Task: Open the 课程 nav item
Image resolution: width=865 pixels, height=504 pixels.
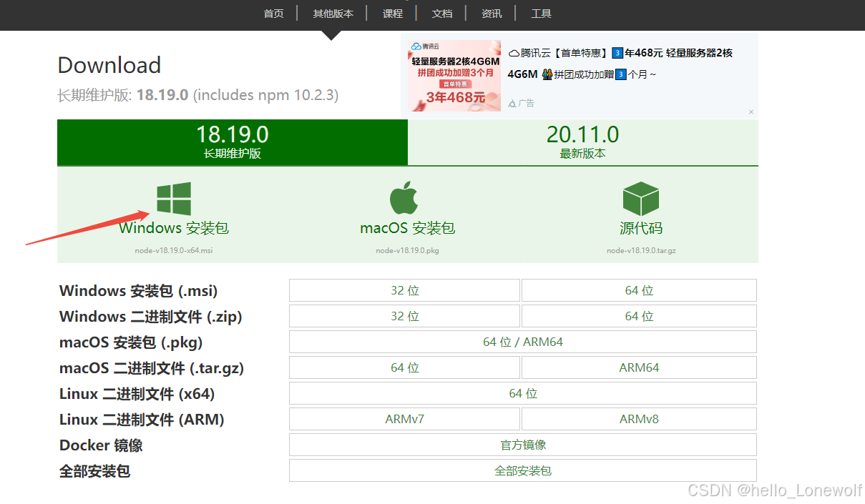Action: click(x=393, y=14)
